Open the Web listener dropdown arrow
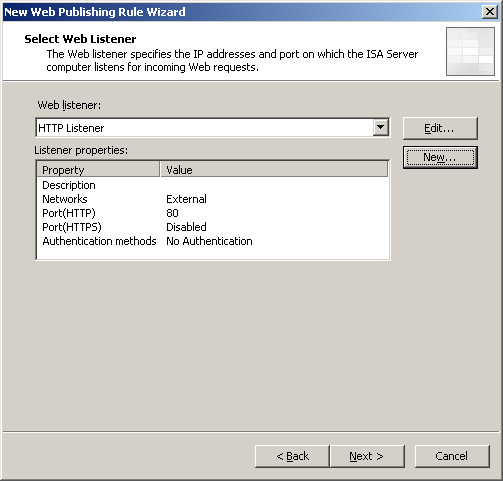 click(x=380, y=128)
